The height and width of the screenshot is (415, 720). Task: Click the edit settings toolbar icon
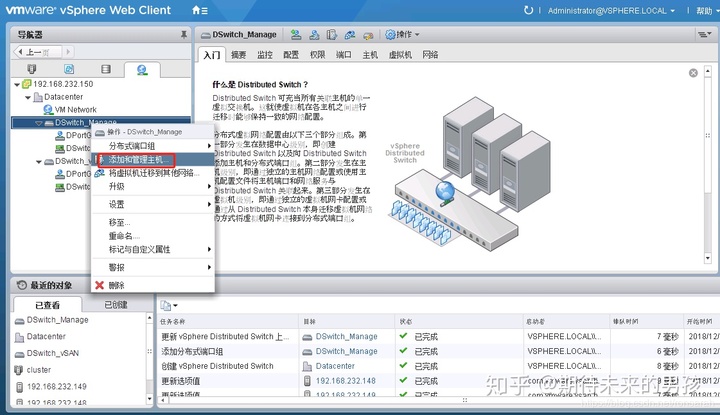click(x=368, y=35)
